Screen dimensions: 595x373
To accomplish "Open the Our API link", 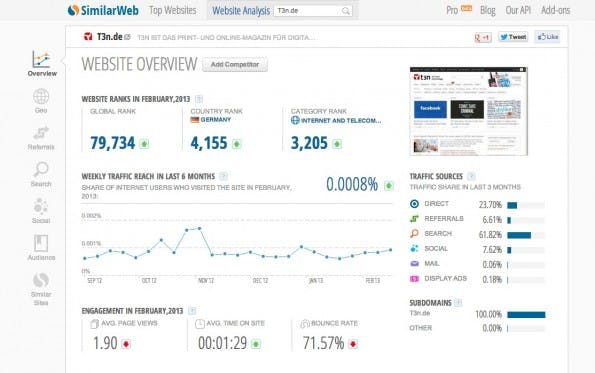I will pyautogui.click(x=518, y=10).
